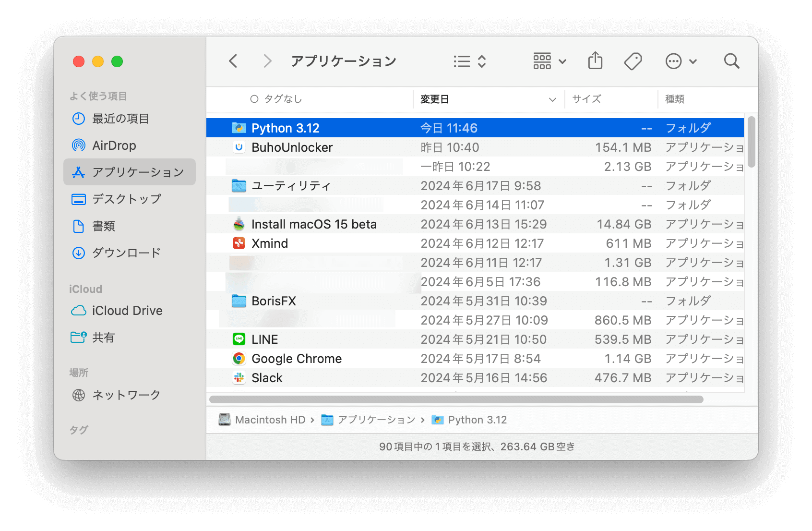The height and width of the screenshot is (531, 812).
Task: Click the AirDrop radar icon
Action: coord(79,145)
